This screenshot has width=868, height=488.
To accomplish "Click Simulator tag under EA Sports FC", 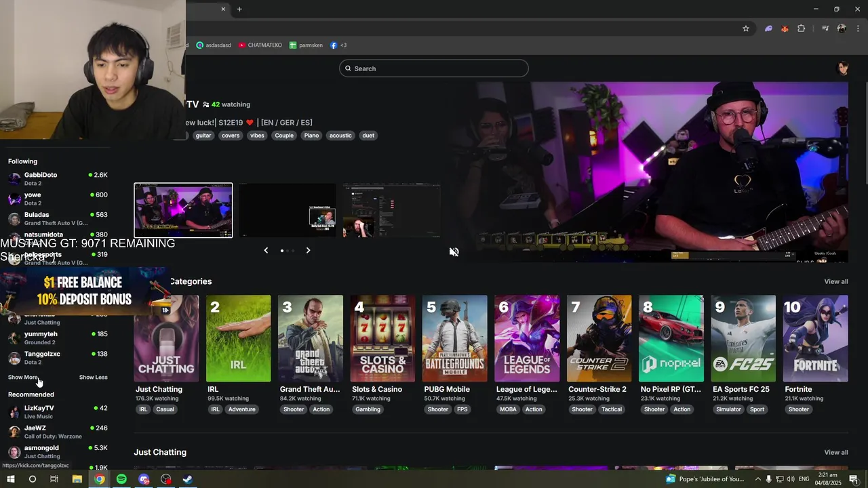I will click(x=729, y=409).
